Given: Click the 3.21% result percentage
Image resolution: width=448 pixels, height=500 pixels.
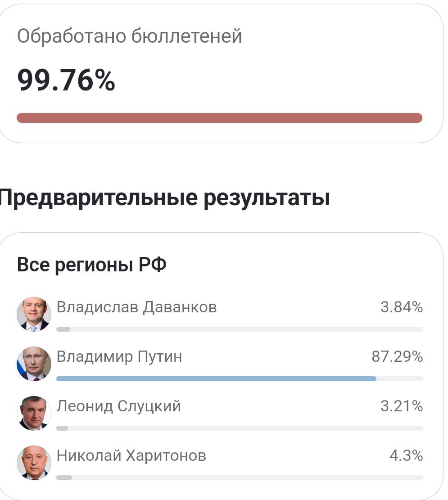Looking at the screenshot, I should click(x=402, y=406).
